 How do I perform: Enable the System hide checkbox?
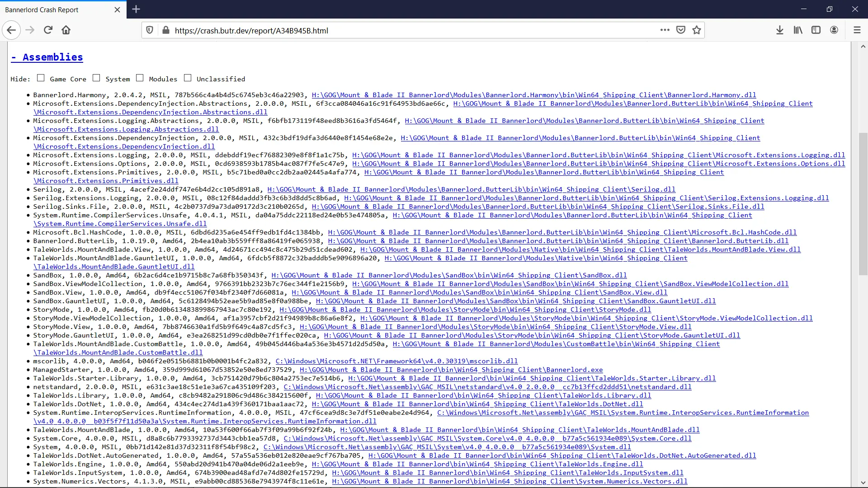click(96, 78)
